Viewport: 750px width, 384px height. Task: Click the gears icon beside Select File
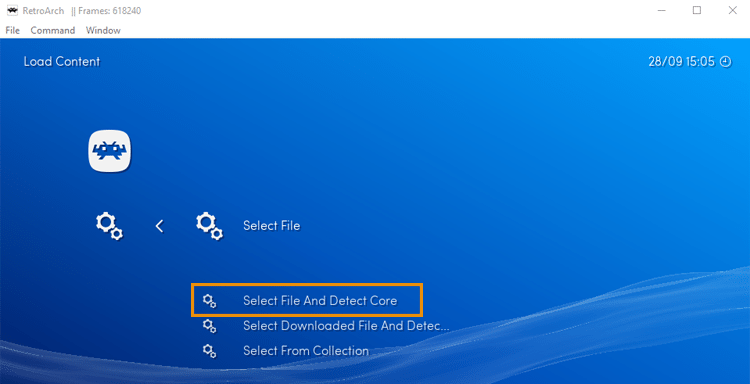tap(210, 226)
